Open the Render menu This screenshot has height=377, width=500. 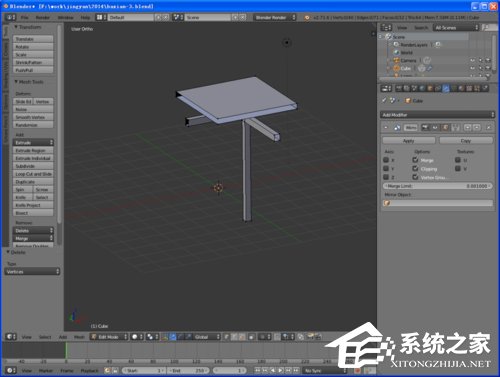pyautogui.click(x=43, y=17)
